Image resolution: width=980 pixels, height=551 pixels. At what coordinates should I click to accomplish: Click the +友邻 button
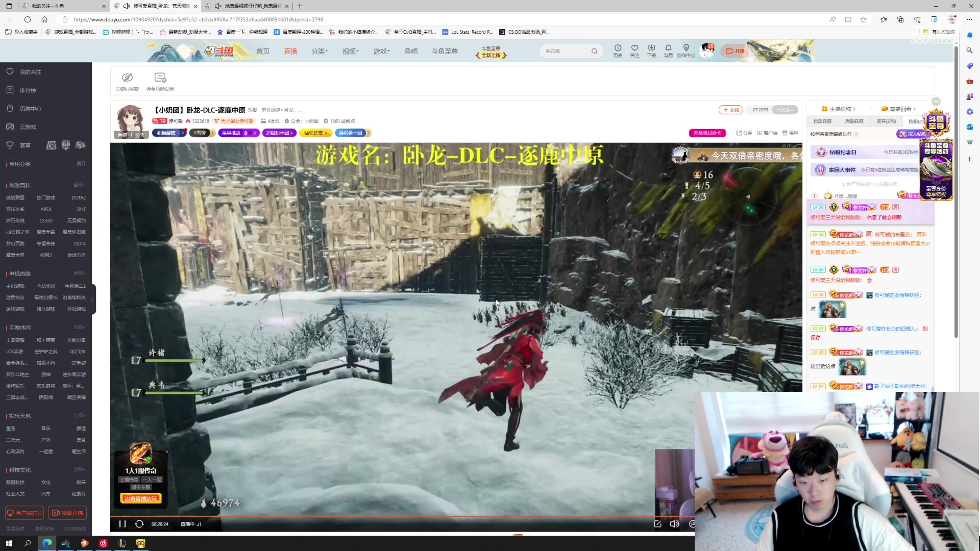pos(730,110)
